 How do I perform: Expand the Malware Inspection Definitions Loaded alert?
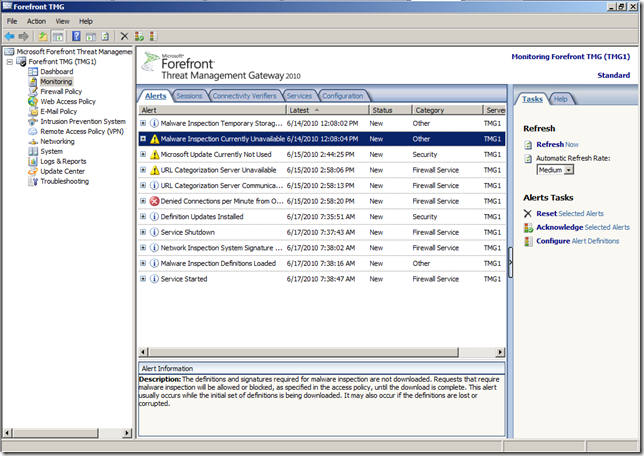point(143,263)
